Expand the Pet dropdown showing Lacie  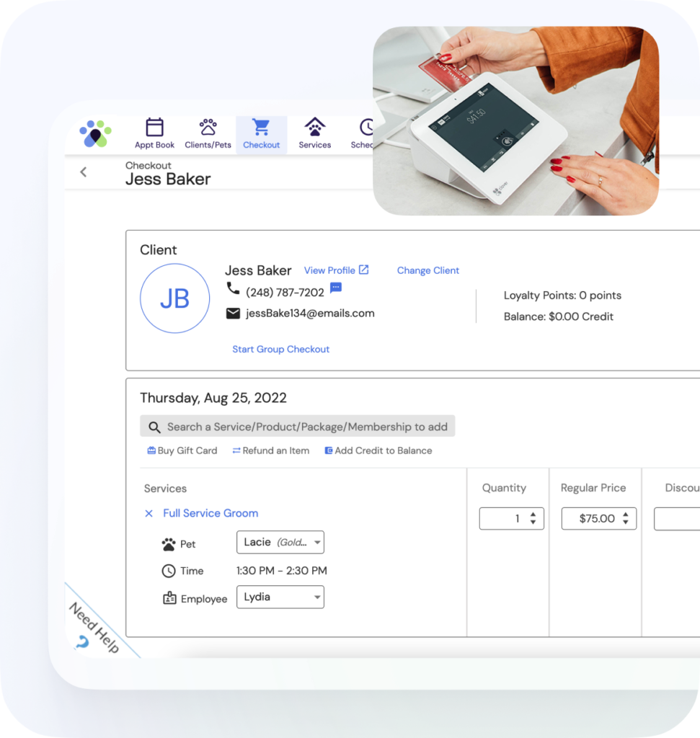(280, 542)
